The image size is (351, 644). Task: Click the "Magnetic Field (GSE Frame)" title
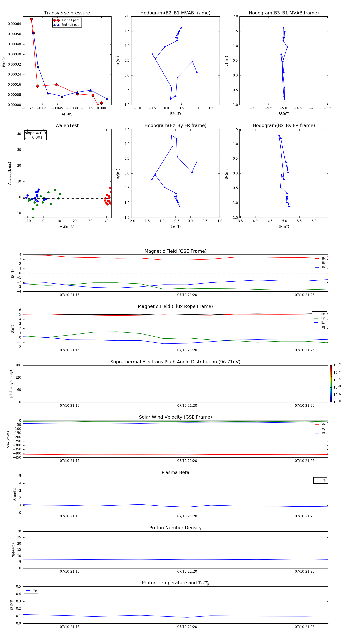(x=175, y=251)
